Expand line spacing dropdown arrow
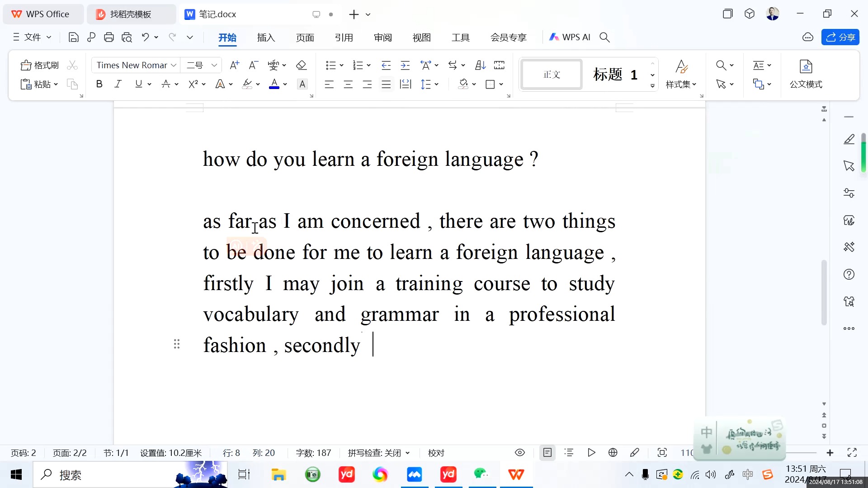The image size is (868, 488). coord(437,84)
